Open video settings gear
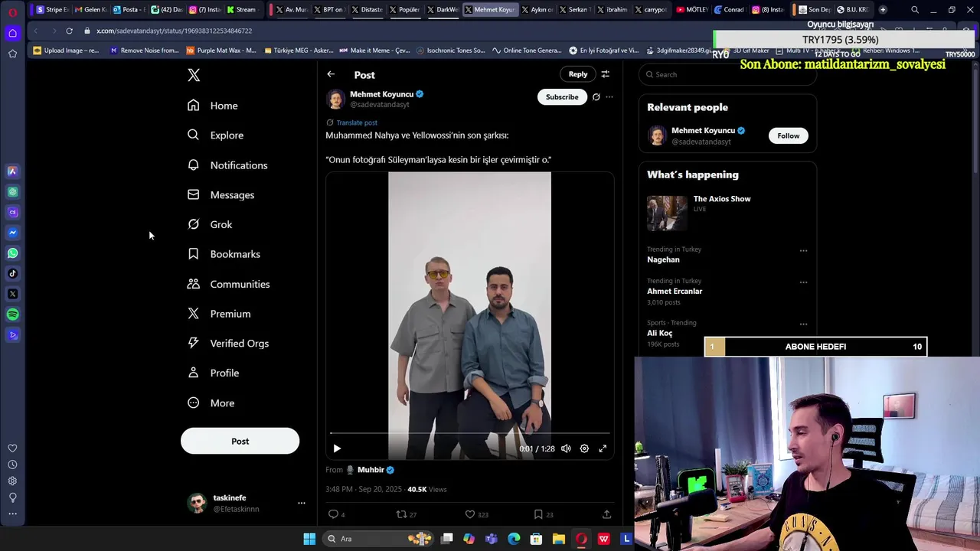 click(584, 448)
